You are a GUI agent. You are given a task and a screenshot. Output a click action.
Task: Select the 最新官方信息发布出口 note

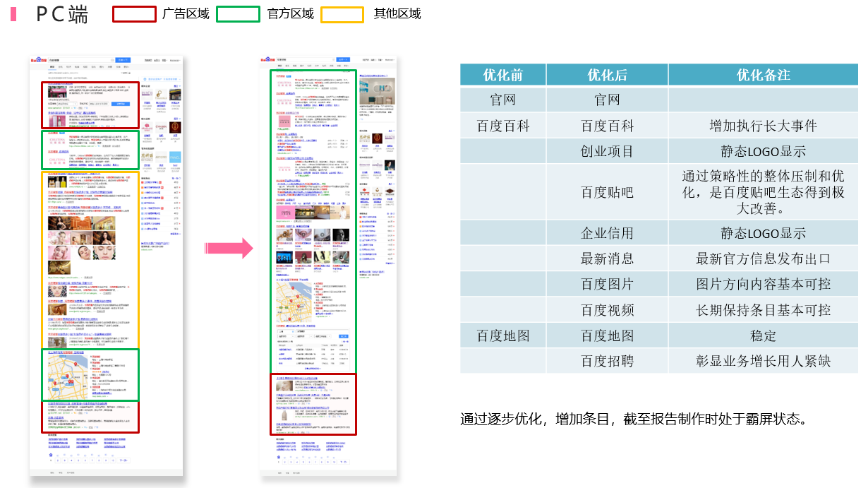764,258
